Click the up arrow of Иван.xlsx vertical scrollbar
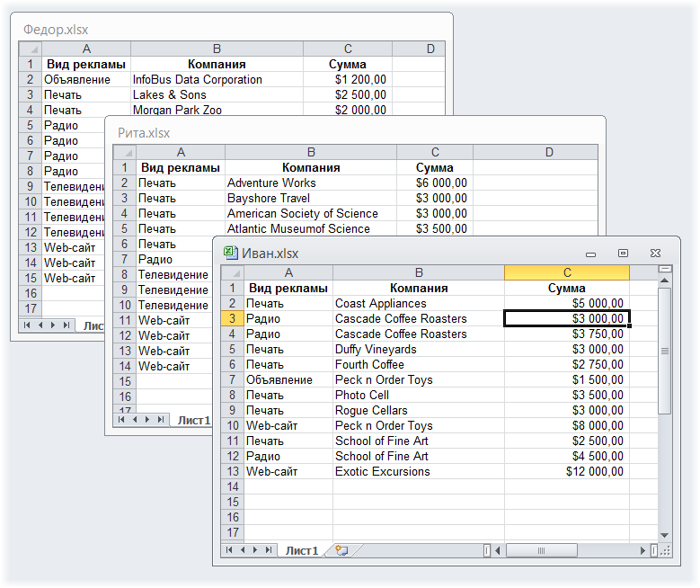 664,281
